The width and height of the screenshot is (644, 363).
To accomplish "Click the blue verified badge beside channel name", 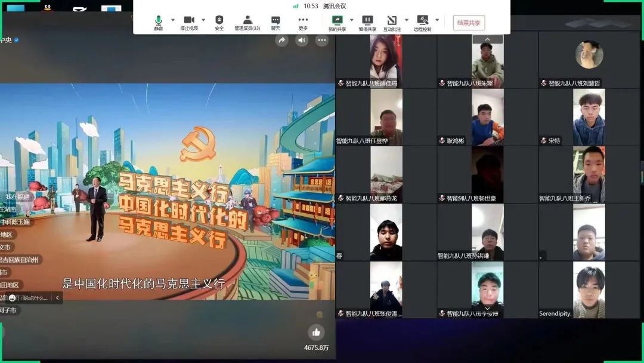I will [x=17, y=40].
